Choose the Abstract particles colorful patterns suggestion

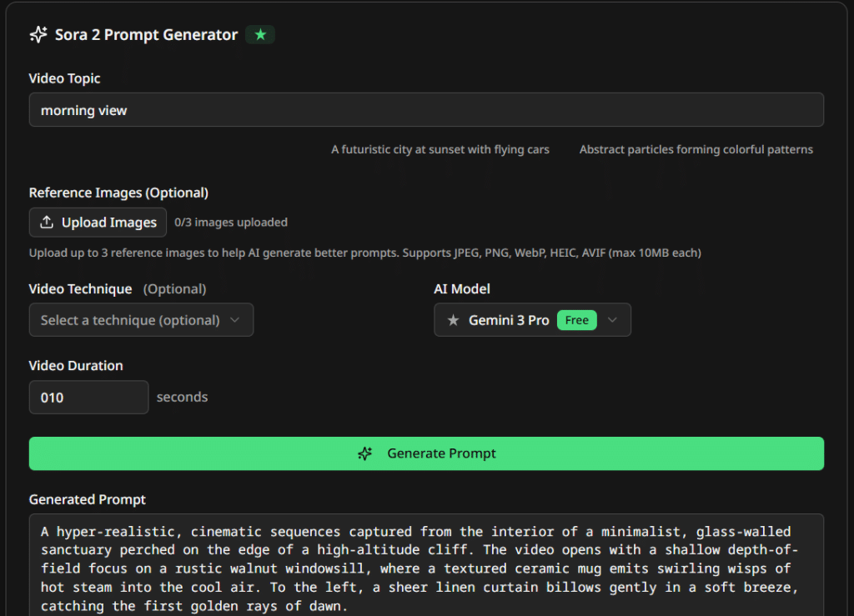click(696, 150)
